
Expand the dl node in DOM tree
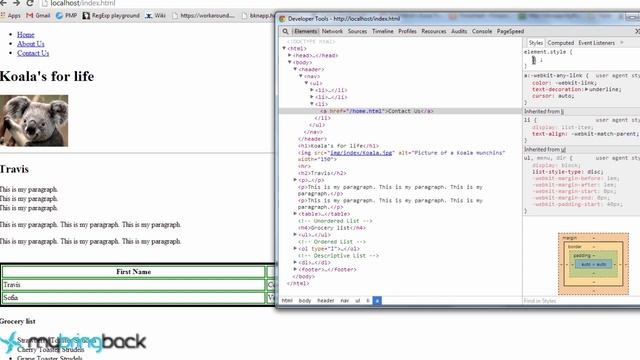(x=295, y=262)
